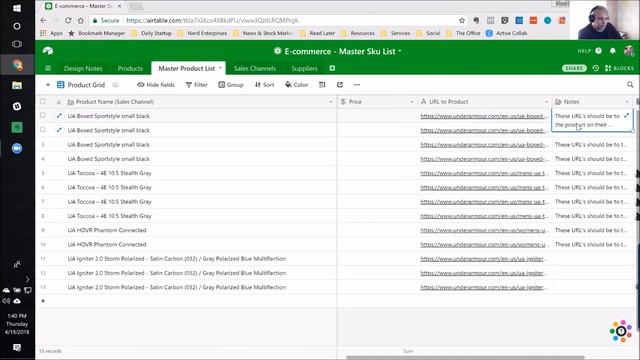Viewport: 640px width, 360px height.
Task: Open the more options ellipsis in toolbar
Action: 357,85
